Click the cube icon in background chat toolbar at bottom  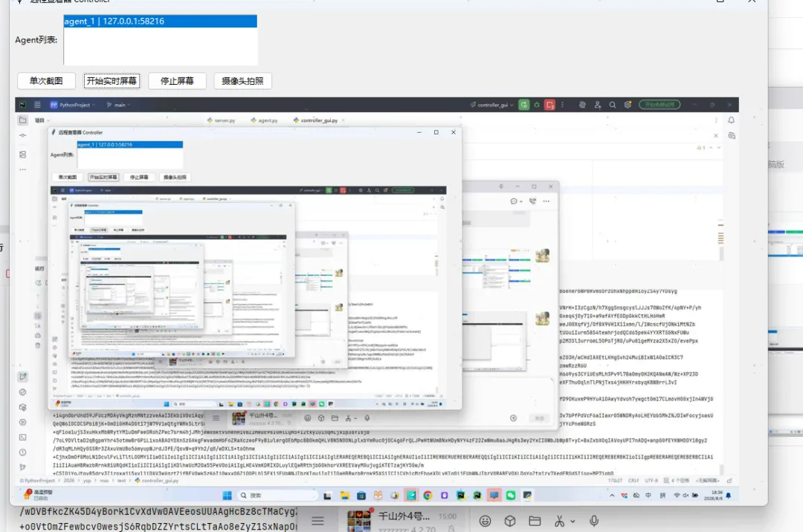point(510,521)
